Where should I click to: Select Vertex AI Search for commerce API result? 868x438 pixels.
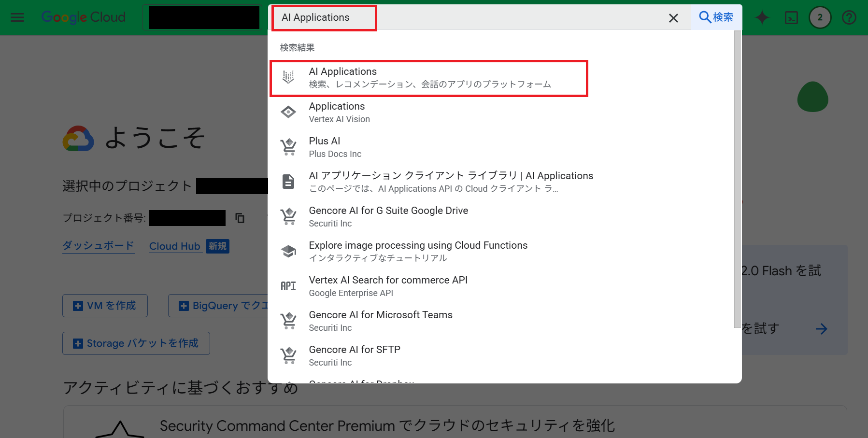click(501, 286)
